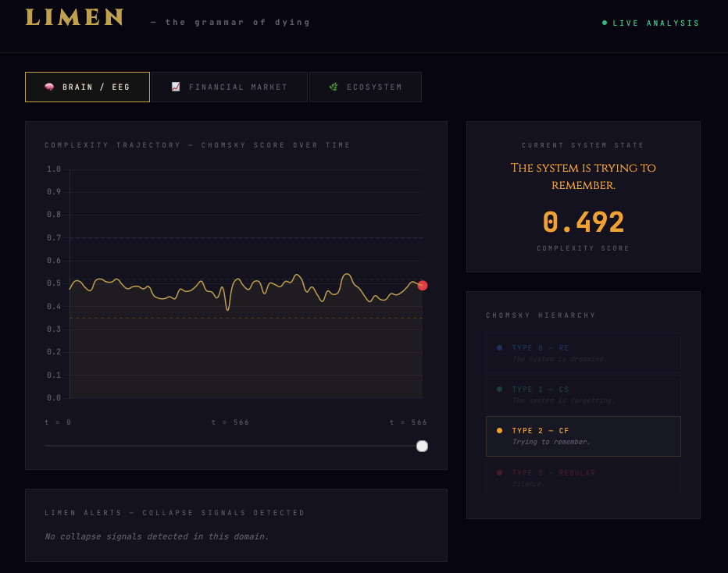
Task: Click the LIMEN logo
Action: coord(74,18)
